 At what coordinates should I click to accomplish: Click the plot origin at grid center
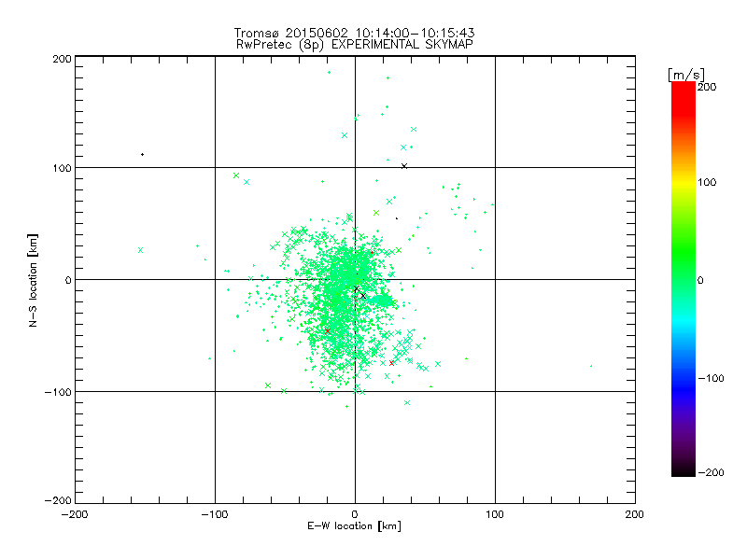pos(355,279)
